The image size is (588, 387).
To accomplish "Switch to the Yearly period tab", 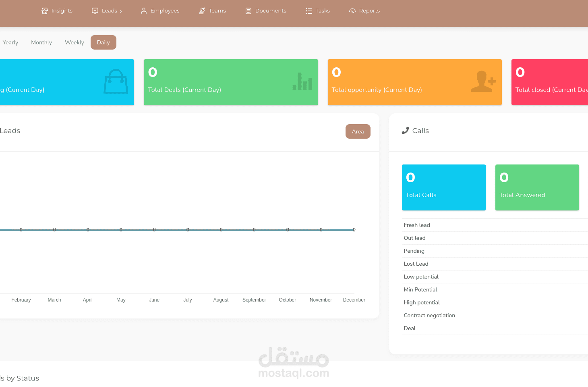I will tap(10, 42).
